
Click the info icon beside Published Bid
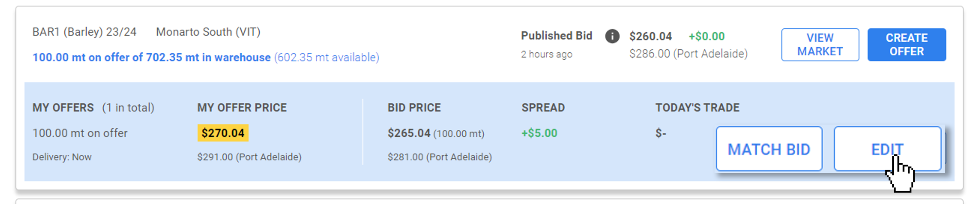tap(612, 36)
